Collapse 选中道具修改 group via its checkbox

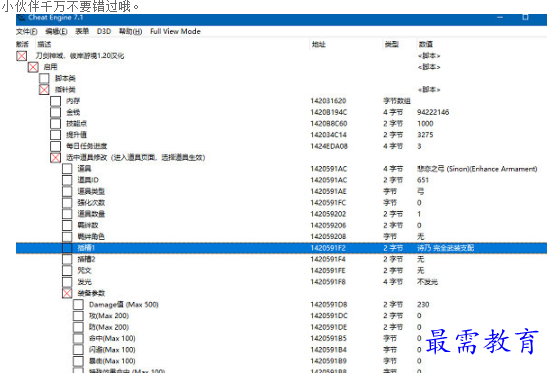coord(55,157)
